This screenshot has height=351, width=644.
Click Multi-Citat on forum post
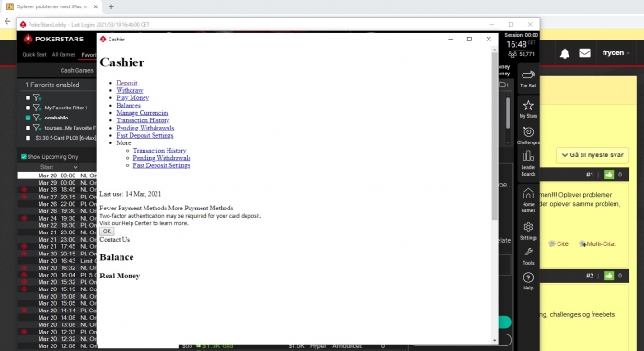pos(598,243)
